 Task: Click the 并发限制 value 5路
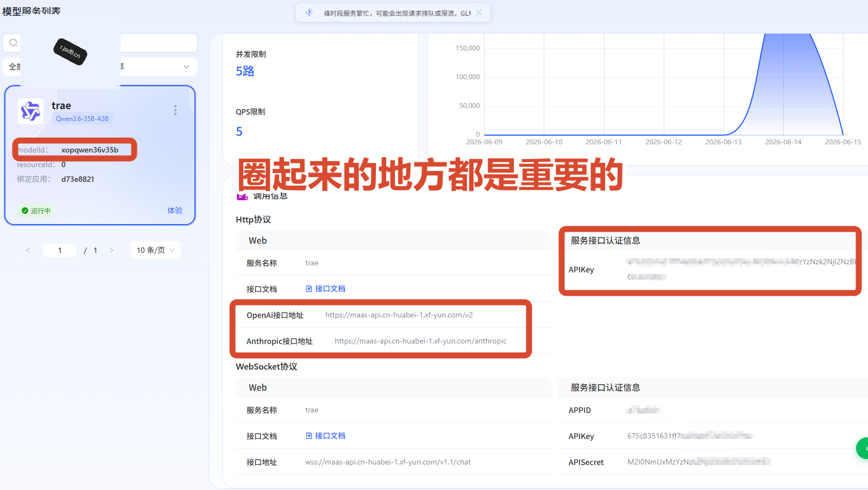(245, 71)
